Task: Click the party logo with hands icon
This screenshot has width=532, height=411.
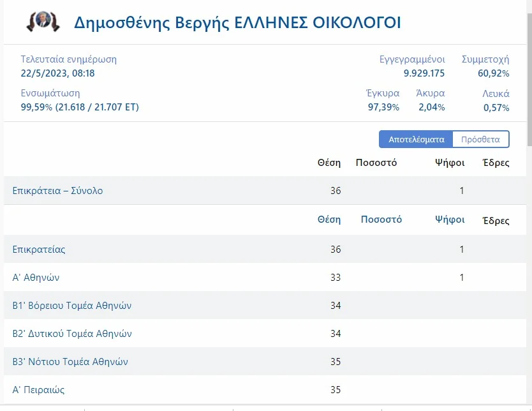Action: (x=43, y=22)
